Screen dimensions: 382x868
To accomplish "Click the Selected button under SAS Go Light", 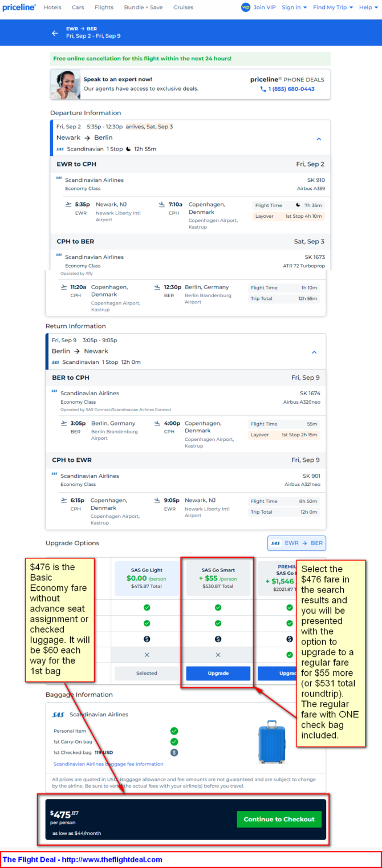I will (x=147, y=673).
